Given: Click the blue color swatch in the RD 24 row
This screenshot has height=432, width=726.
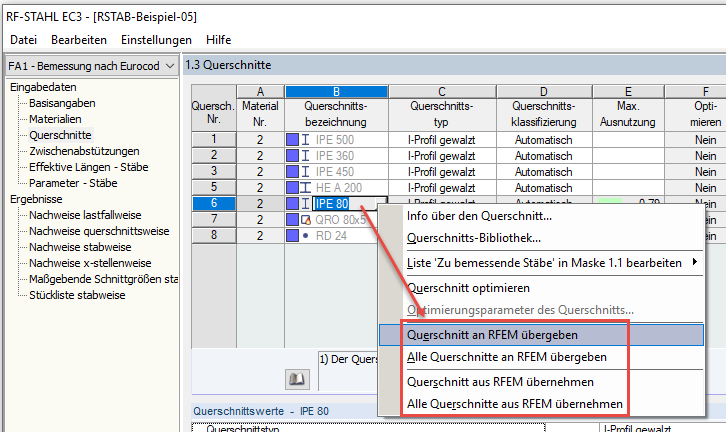Looking at the screenshot, I should [x=292, y=236].
